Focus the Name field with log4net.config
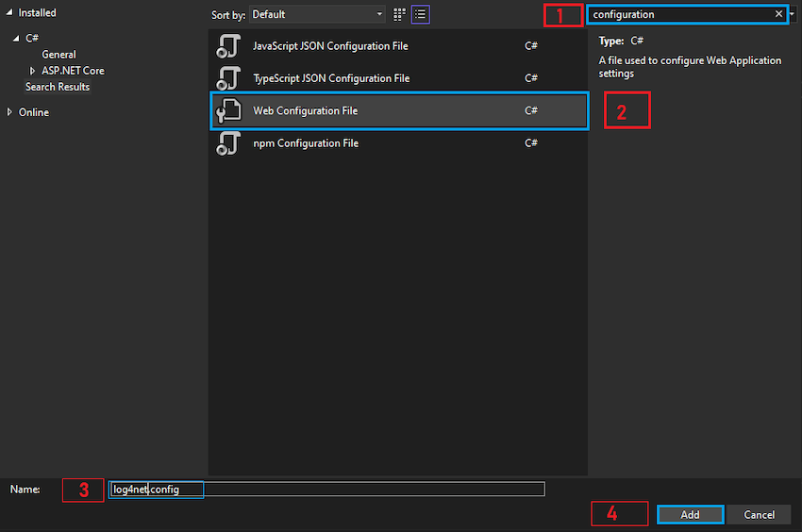Viewport: 802px width, 532px height. point(326,490)
